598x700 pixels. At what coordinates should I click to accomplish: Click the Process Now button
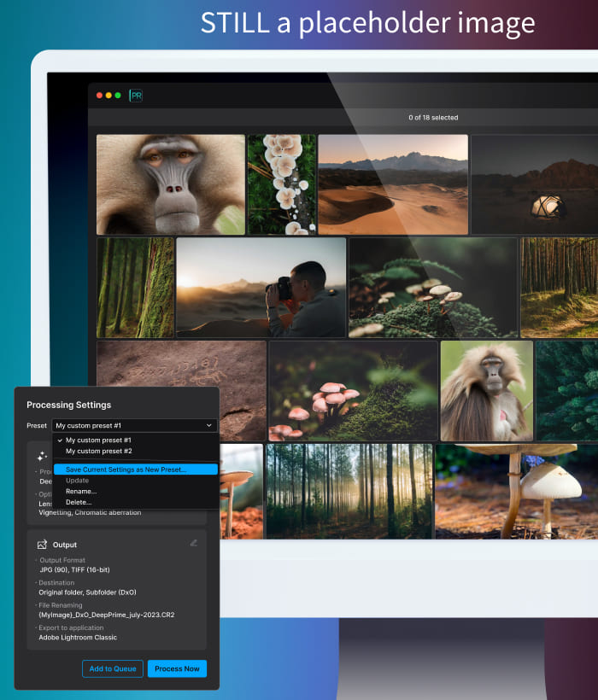coord(177,668)
